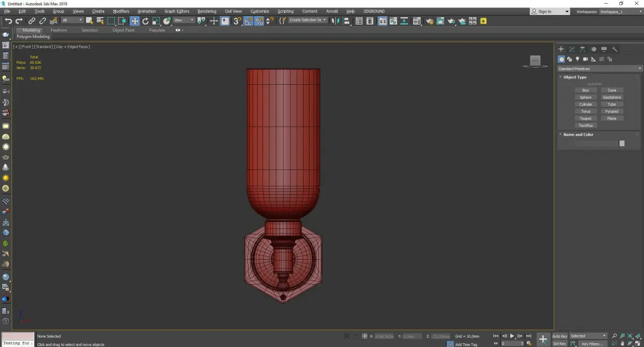The image size is (644, 347).
Task: Open the Graph Editors menu
Action: pyautogui.click(x=177, y=11)
